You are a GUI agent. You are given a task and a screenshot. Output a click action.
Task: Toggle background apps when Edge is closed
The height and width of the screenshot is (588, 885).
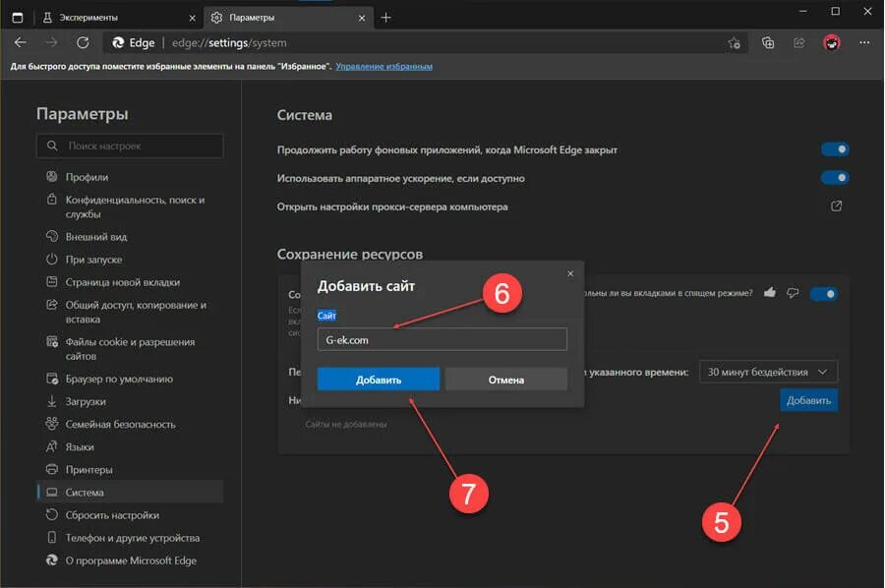click(835, 149)
